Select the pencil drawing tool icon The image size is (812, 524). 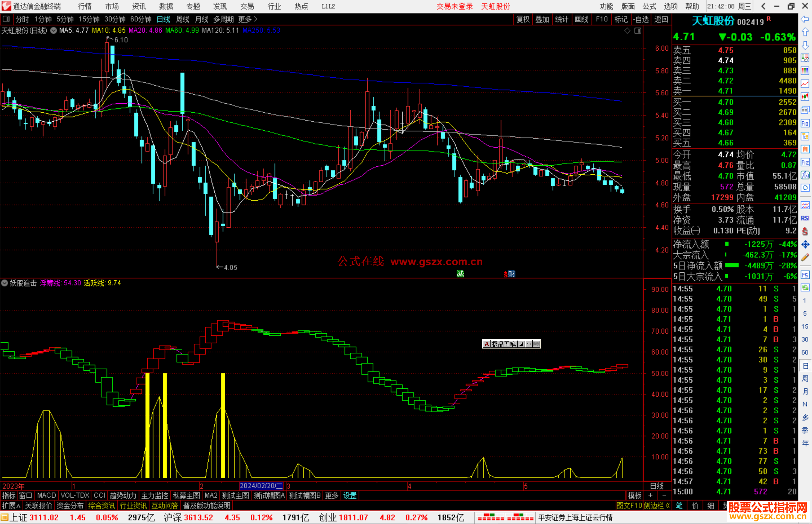click(805, 257)
